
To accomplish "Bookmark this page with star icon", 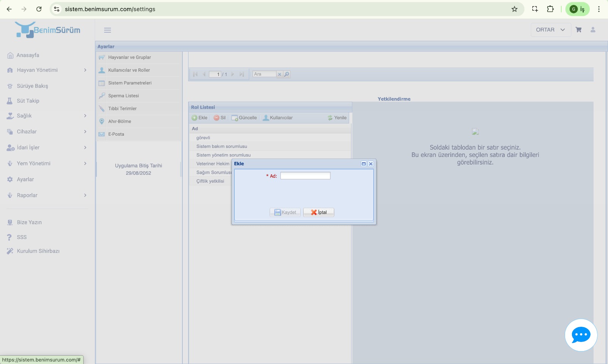I will 515,9.
